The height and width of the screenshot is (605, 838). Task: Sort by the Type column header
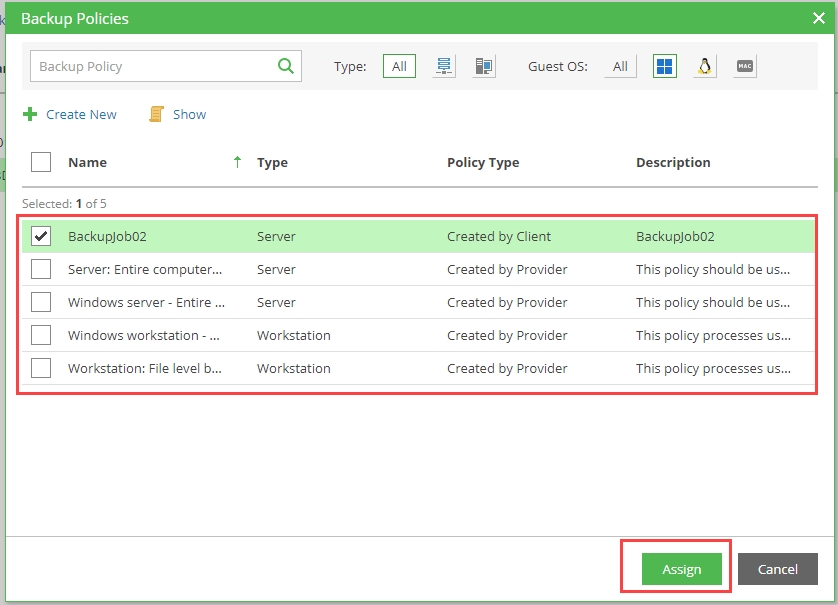coord(272,162)
